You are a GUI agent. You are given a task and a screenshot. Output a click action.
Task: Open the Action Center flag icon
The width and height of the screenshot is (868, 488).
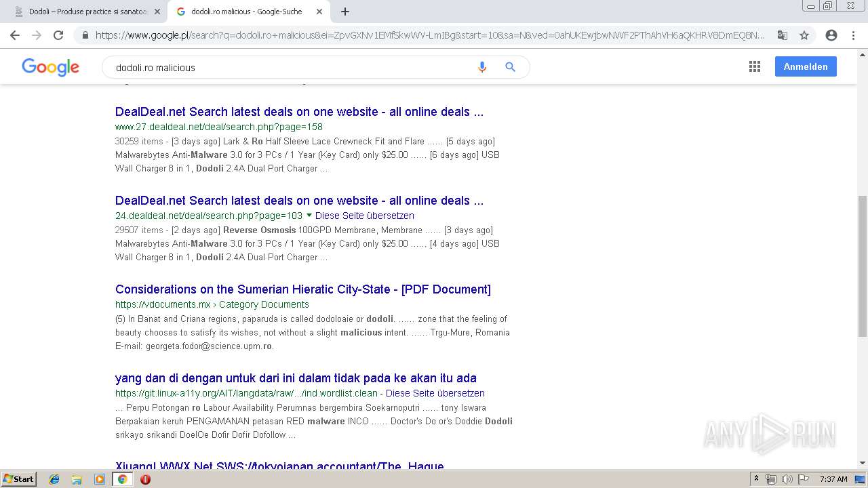coord(803,479)
